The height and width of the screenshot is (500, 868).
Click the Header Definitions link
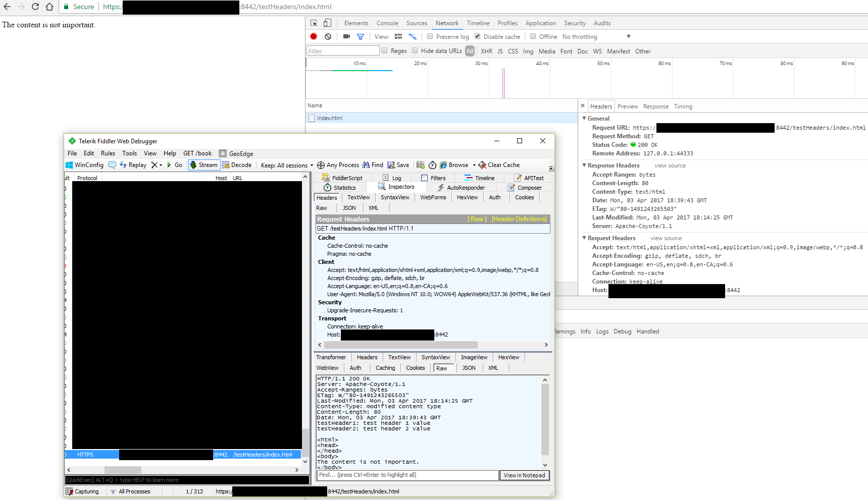519,219
